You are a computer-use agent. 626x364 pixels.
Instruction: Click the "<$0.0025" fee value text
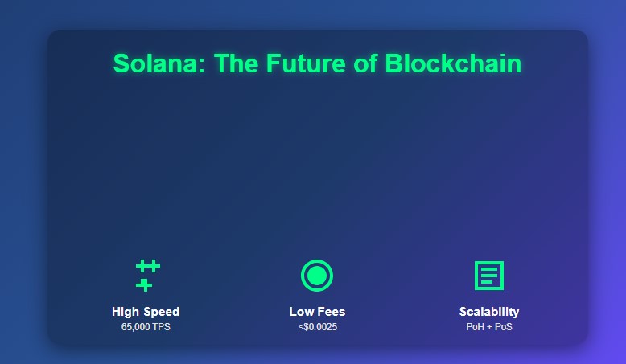click(317, 328)
